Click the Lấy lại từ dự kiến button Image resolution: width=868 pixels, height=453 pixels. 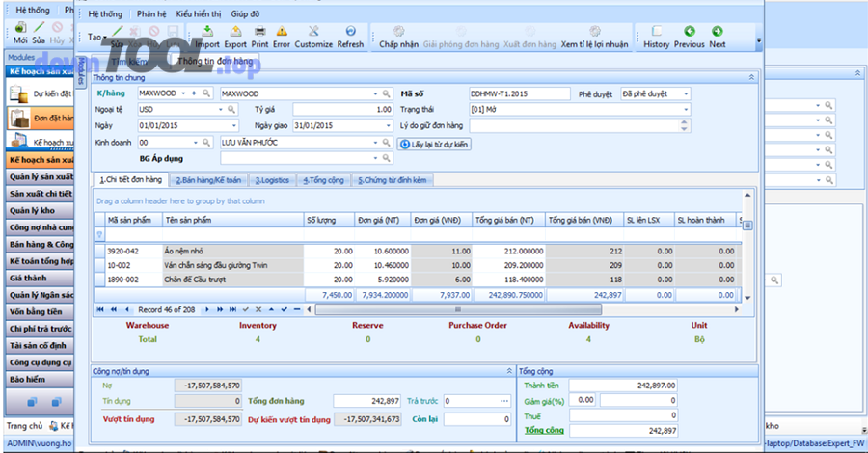tap(434, 144)
